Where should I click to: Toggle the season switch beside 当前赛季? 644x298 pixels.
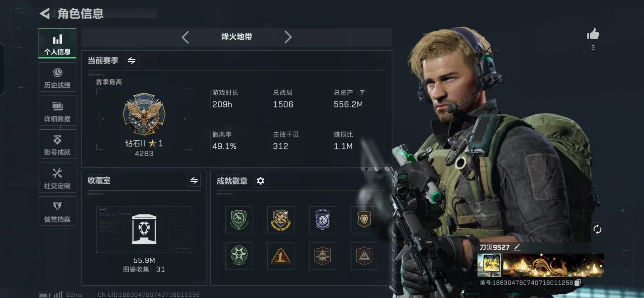coord(131,60)
